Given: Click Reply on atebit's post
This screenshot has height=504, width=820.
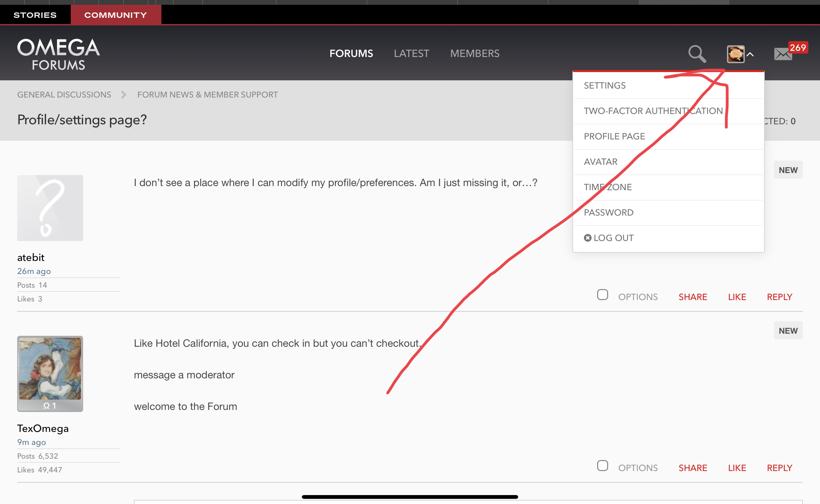Looking at the screenshot, I should [779, 297].
